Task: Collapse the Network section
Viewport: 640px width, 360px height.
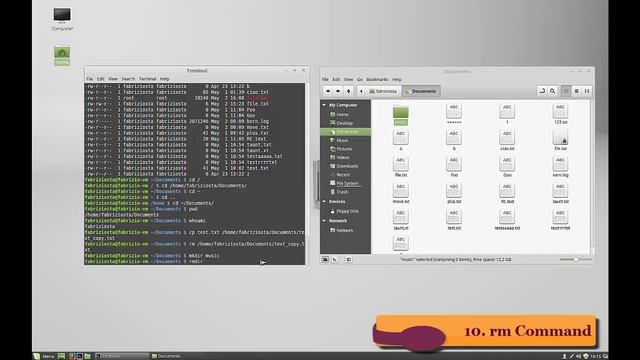Action: point(324,221)
